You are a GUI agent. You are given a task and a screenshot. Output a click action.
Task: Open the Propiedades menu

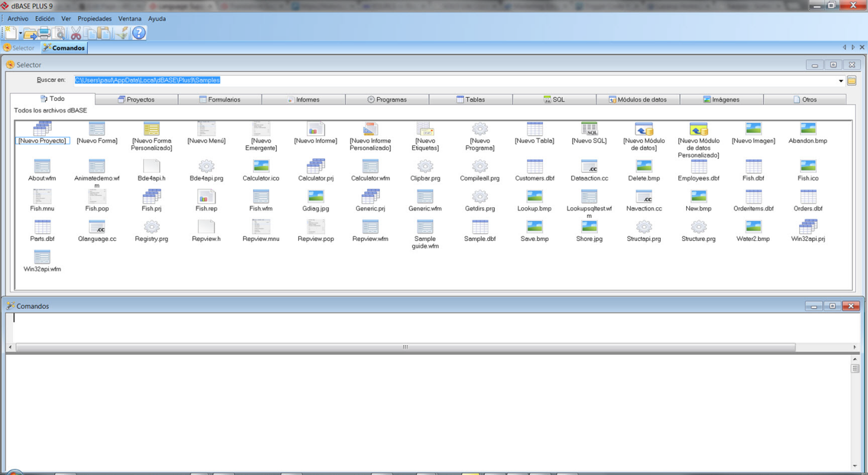pyautogui.click(x=94, y=18)
